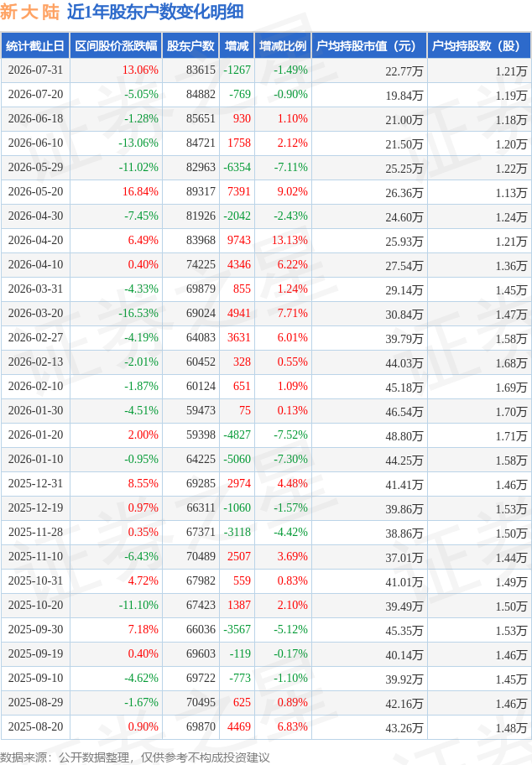This screenshot has height=765, width=532.
Task: Click the 近1年股东户数变化明细 heading
Action: (155, 13)
